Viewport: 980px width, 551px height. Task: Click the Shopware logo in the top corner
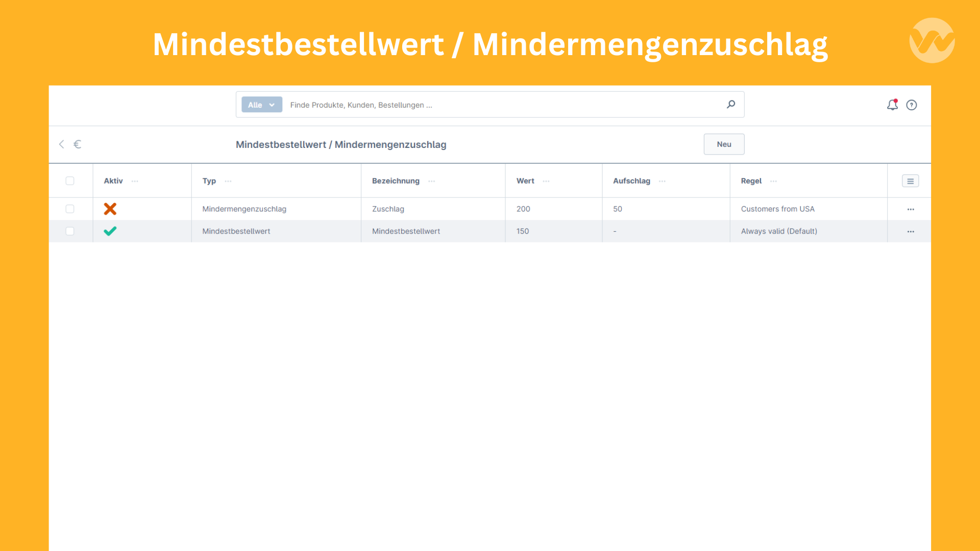tap(932, 40)
